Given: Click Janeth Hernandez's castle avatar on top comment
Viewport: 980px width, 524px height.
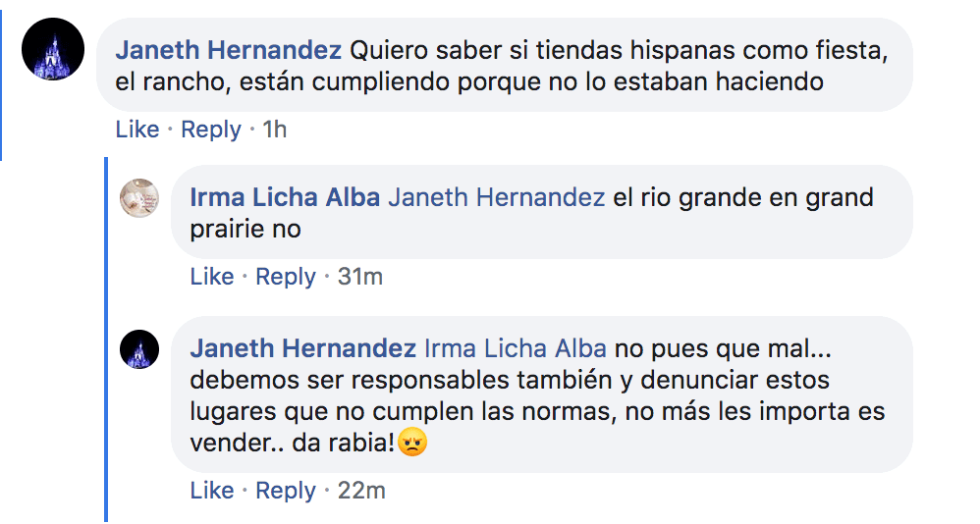Looking at the screenshot, I should tap(53, 49).
